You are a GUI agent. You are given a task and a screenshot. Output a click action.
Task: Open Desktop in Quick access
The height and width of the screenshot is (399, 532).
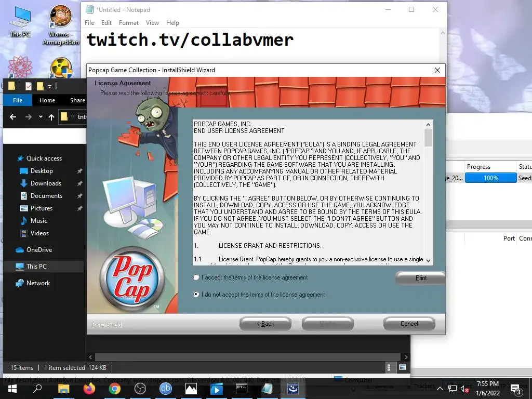42,170
